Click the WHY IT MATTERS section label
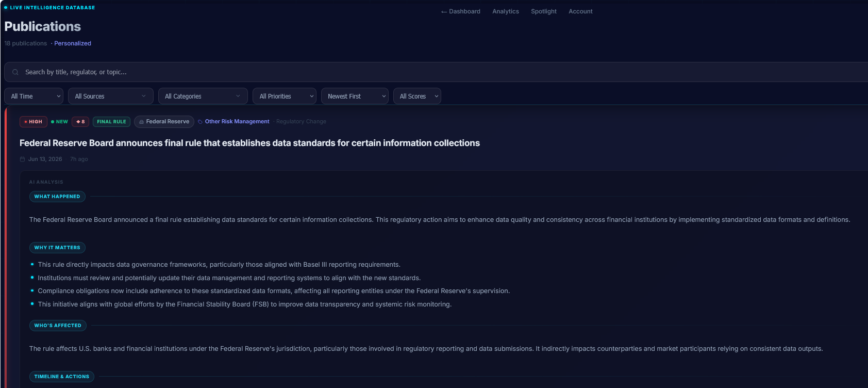868x388 pixels. tap(57, 248)
